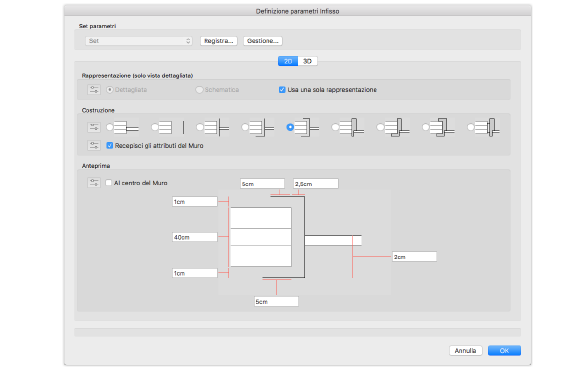Select the first construction type radio

[109, 127]
